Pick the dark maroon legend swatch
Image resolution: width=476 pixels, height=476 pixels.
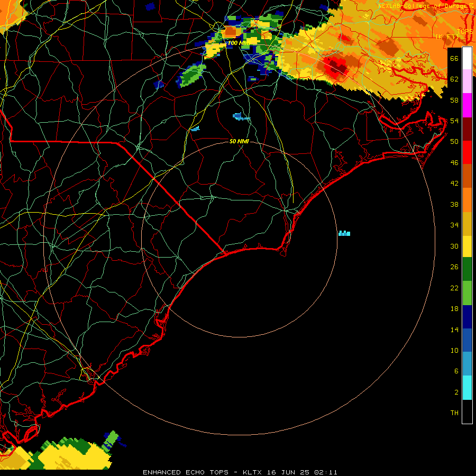pos(467,129)
